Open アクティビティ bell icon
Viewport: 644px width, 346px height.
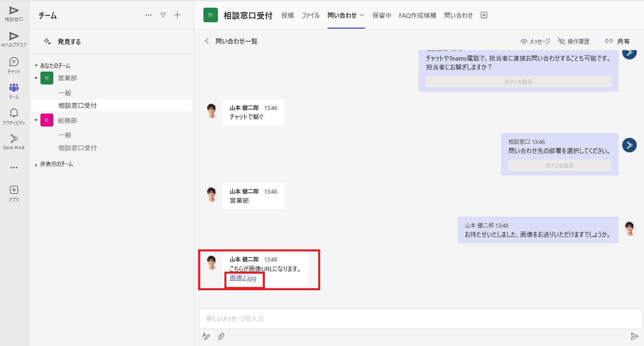tap(14, 113)
